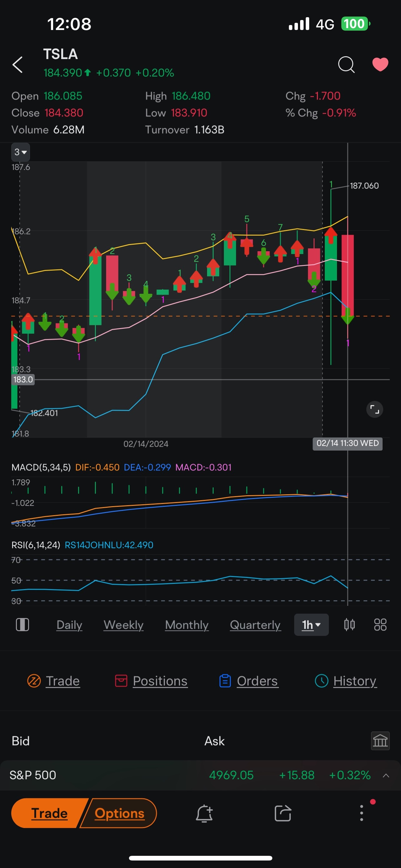Open the indicators grid icon
The height and width of the screenshot is (868, 401).
pos(380,625)
